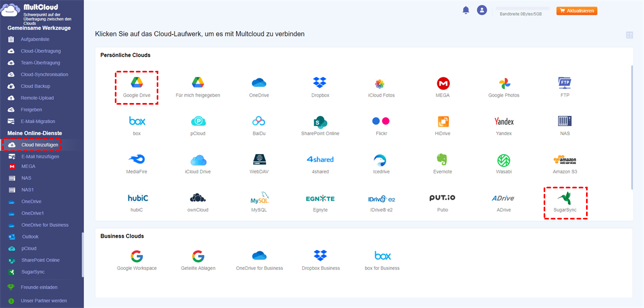Select the FTP connection icon

(x=565, y=83)
